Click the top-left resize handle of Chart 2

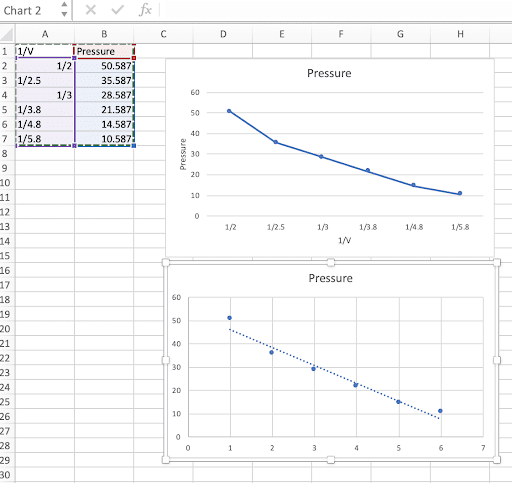166,263
